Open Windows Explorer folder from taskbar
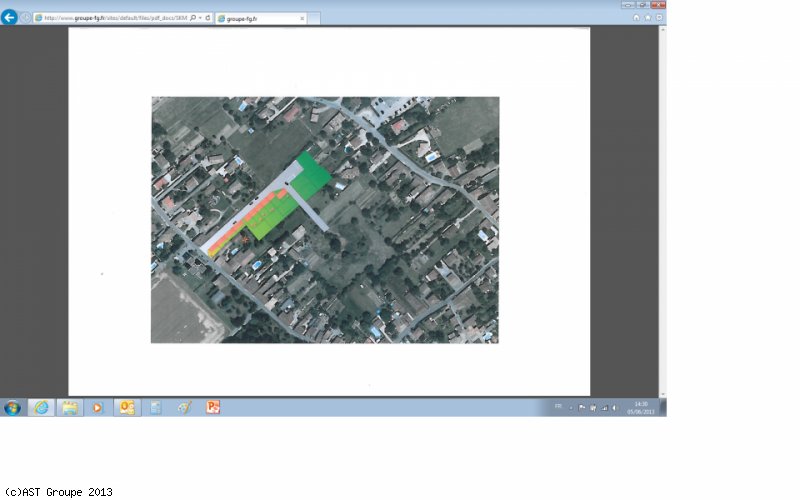The image size is (800, 500). point(69,407)
